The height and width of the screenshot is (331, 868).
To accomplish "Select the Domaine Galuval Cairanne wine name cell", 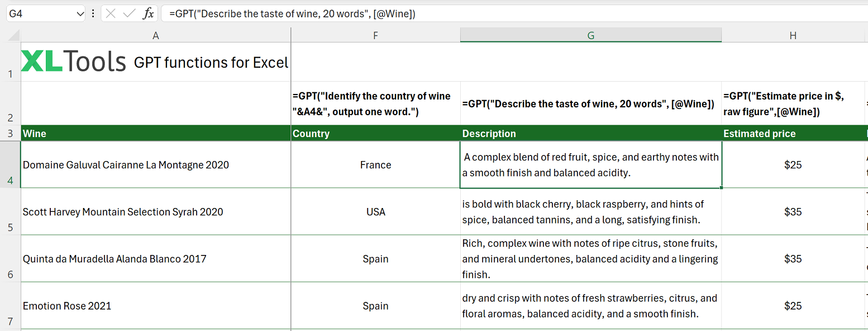I will pos(155,164).
